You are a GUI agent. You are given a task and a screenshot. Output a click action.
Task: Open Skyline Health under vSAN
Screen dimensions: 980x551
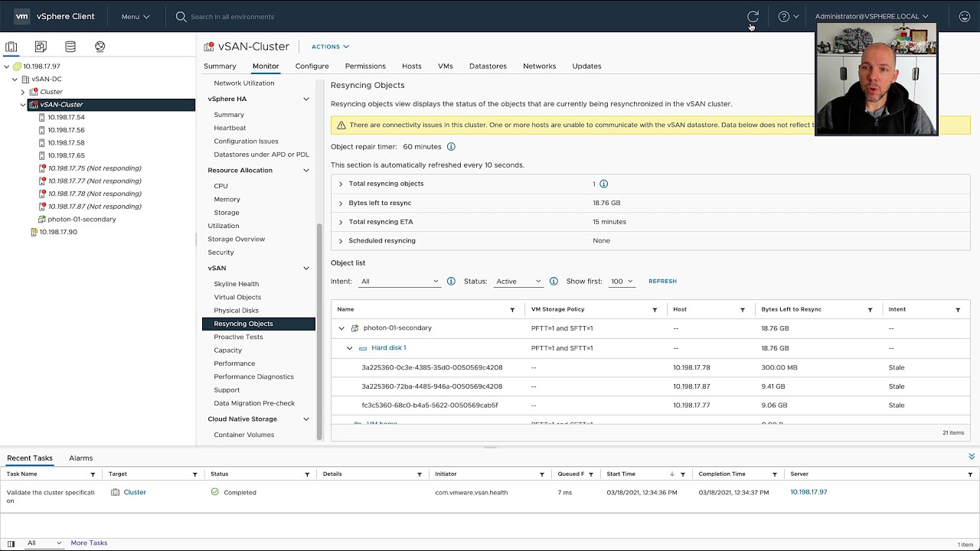tap(236, 284)
